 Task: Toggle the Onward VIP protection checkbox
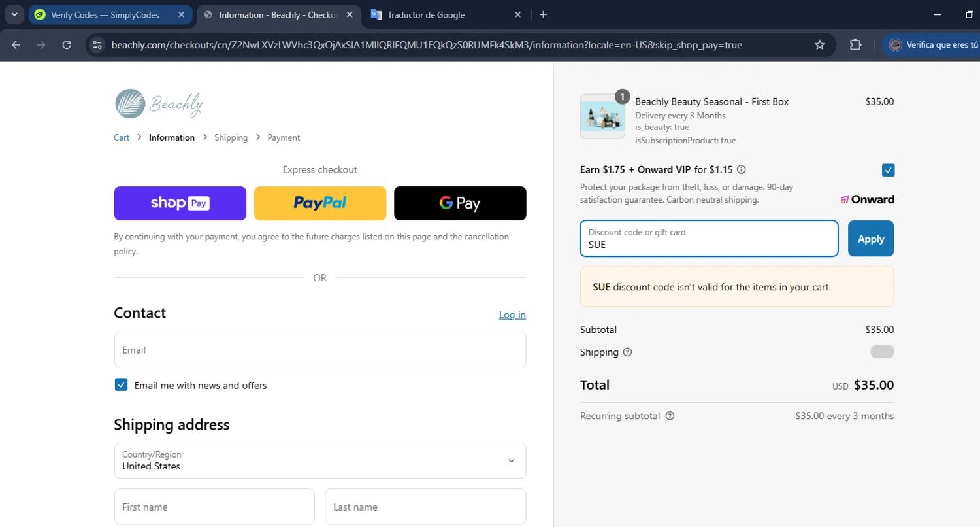click(x=888, y=170)
